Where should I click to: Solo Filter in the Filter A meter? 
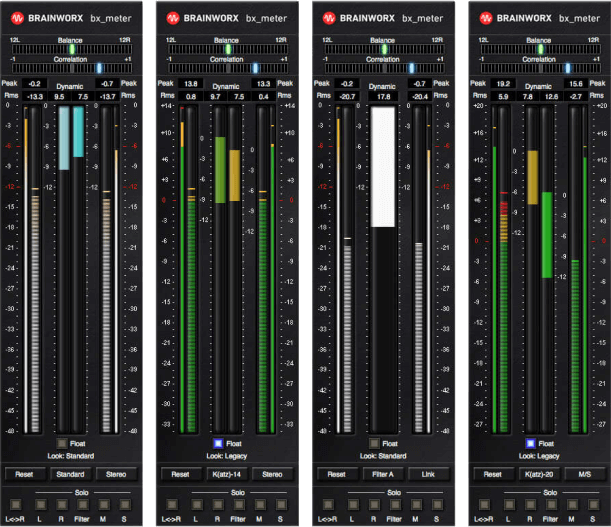coord(395,504)
